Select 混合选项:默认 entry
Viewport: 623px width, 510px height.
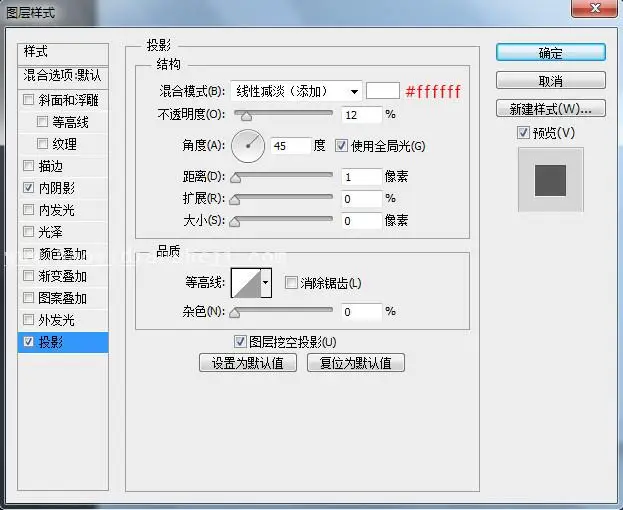coord(63,76)
